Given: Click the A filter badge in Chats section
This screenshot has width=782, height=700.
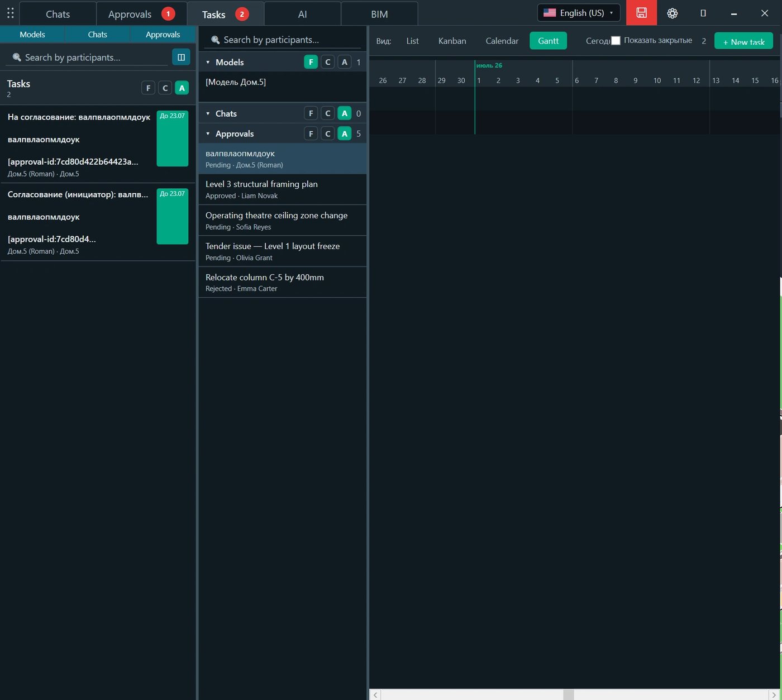Looking at the screenshot, I should [344, 113].
